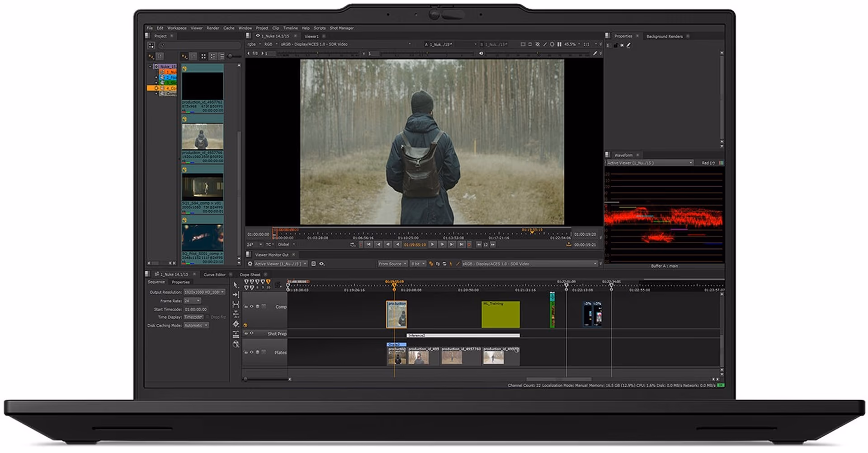868x453 pixels.
Task: Click the audio speaker icon in viewer
Action: click(481, 53)
